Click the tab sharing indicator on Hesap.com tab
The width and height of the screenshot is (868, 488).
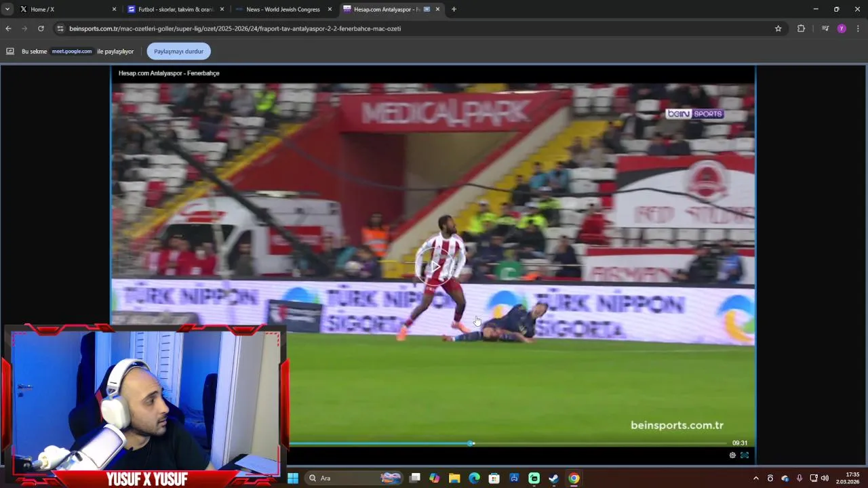(427, 9)
